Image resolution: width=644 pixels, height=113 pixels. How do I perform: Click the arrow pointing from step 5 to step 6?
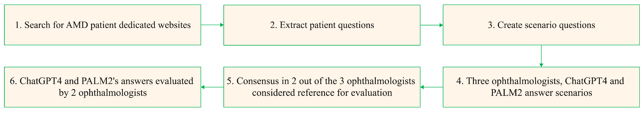click(x=212, y=87)
